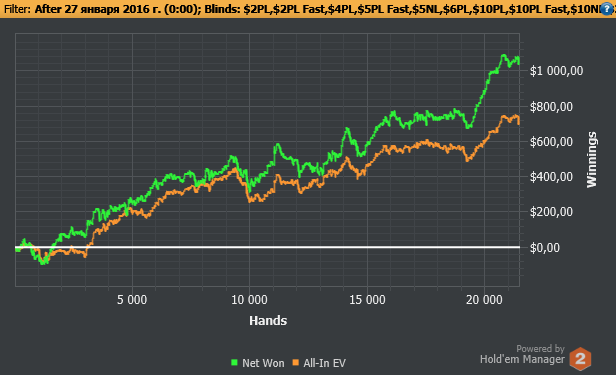616x375 pixels.
Task: Click the 5 000 hands axis label
Action: pos(132,300)
